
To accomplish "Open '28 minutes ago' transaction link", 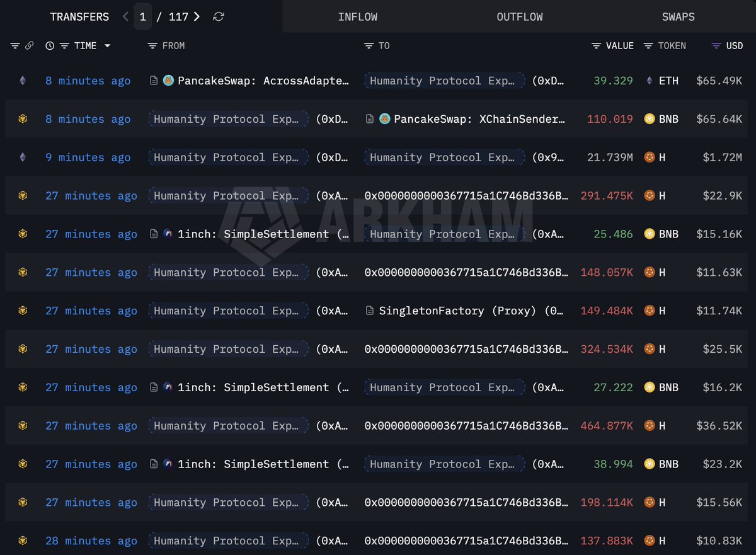I will [91, 541].
